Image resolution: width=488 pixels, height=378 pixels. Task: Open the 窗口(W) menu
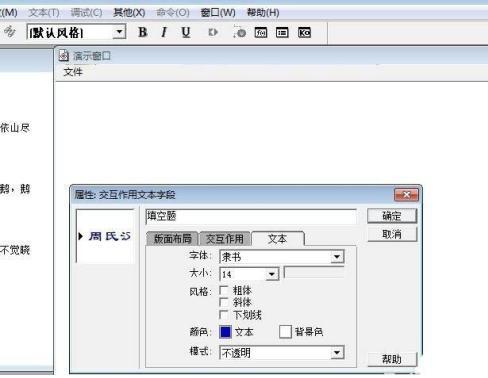218,13
